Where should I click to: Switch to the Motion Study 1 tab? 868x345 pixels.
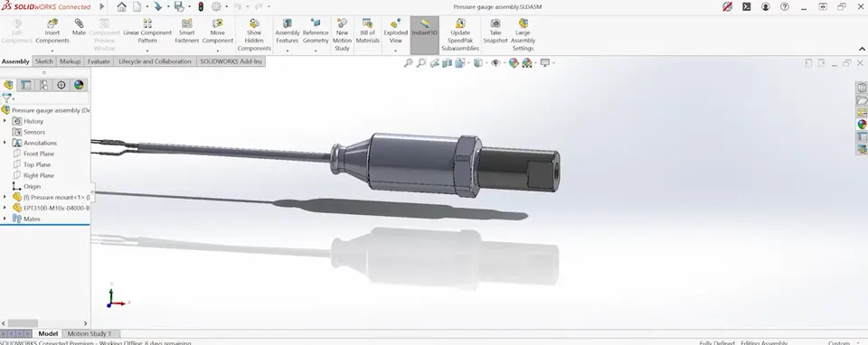[x=90, y=333]
